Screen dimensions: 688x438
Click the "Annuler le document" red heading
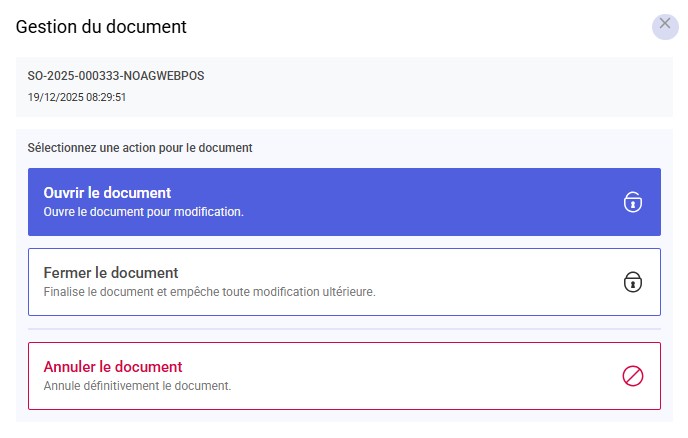point(113,366)
